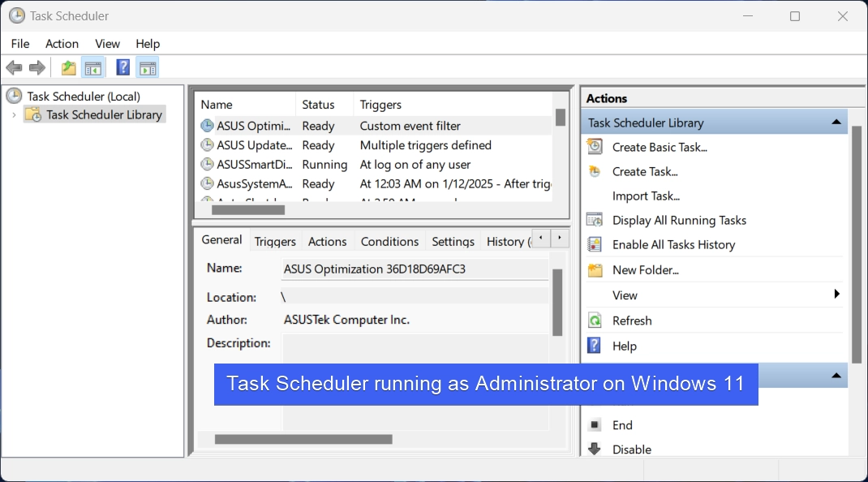The width and height of the screenshot is (868, 482).
Task: Click the Forward arrow toolbar icon
Action: pos(37,68)
